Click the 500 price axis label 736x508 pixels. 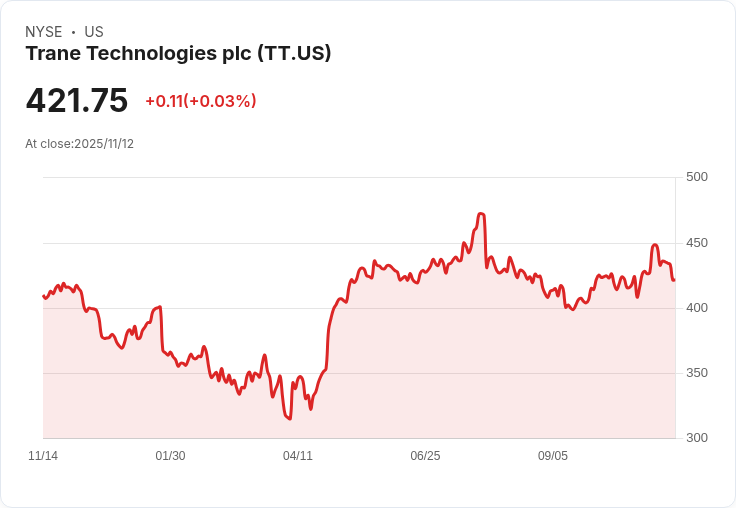tap(697, 177)
